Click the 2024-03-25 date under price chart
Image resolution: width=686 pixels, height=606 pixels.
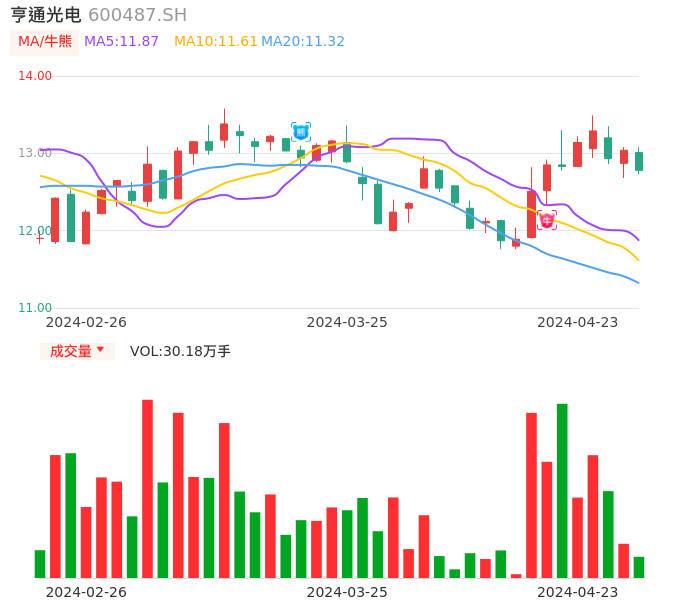(x=347, y=322)
